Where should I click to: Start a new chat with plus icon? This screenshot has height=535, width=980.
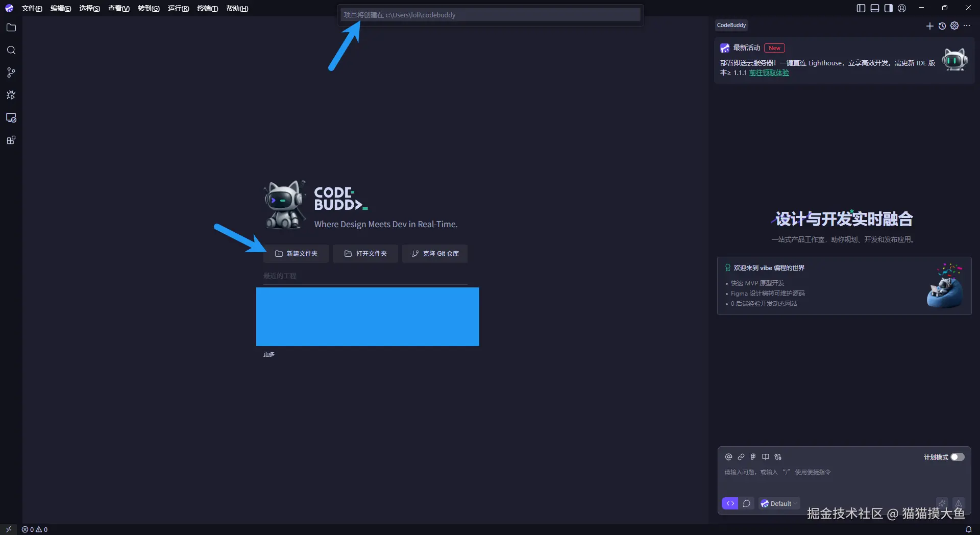[929, 26]
